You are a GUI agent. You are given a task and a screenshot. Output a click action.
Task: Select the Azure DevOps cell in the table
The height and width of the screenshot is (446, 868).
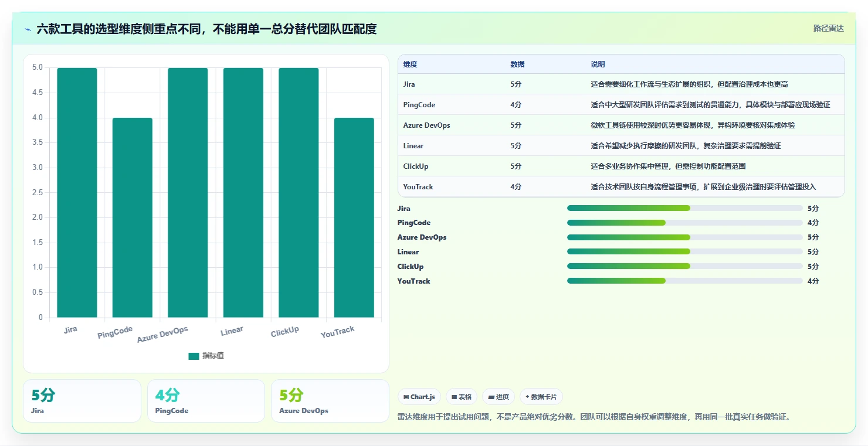[427, 125]
